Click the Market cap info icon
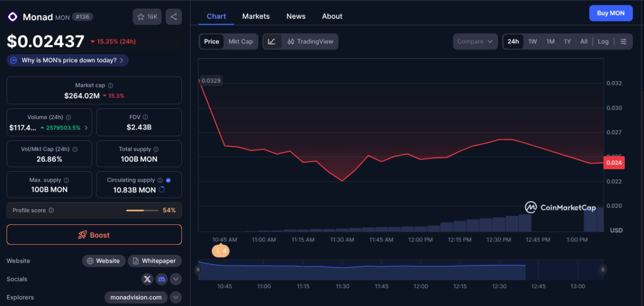Viewport: 644px width, 306px height. [111, 85]
